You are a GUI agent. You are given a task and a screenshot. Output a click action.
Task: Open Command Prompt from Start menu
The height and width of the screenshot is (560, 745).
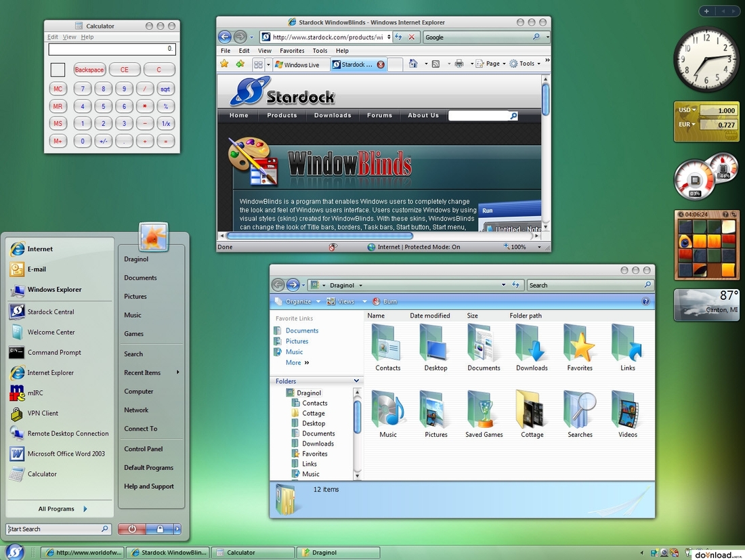coord(45,352)
